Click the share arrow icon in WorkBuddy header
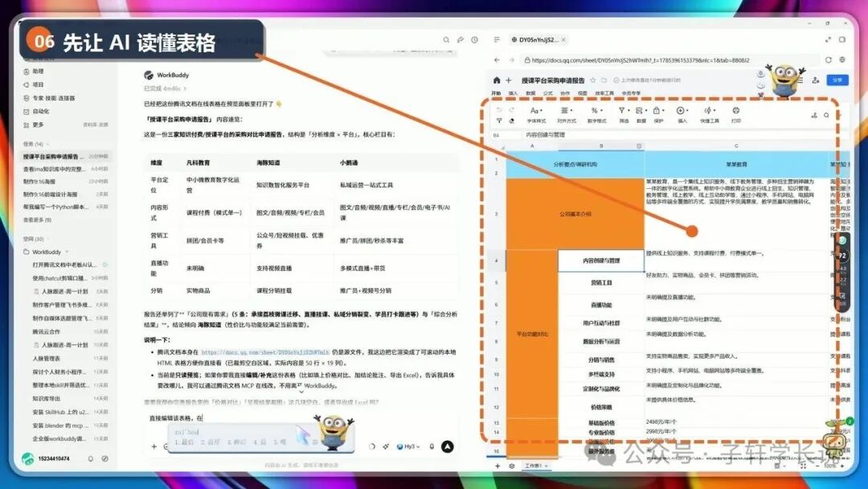This screenshot has width=868, height=489. point(461,40)
